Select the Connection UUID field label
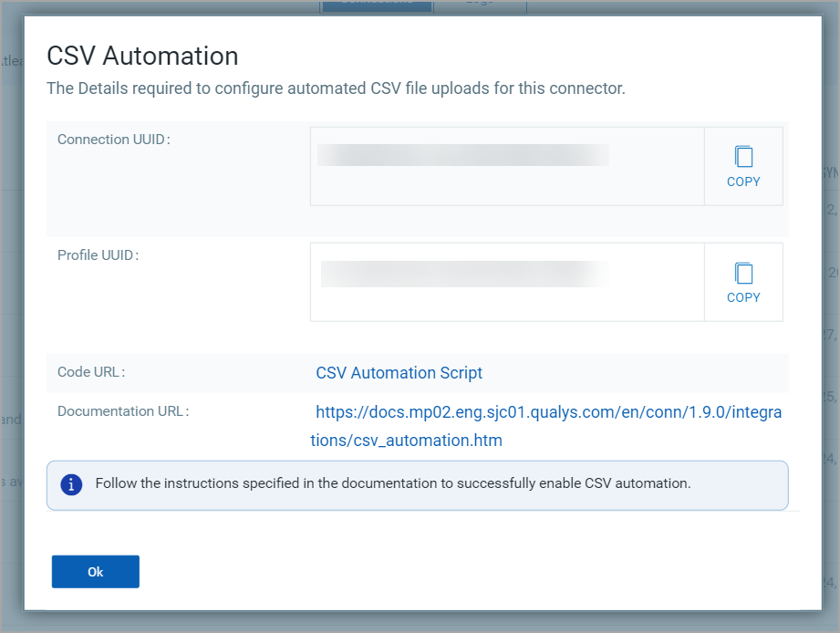 click(x=114, y=140)
